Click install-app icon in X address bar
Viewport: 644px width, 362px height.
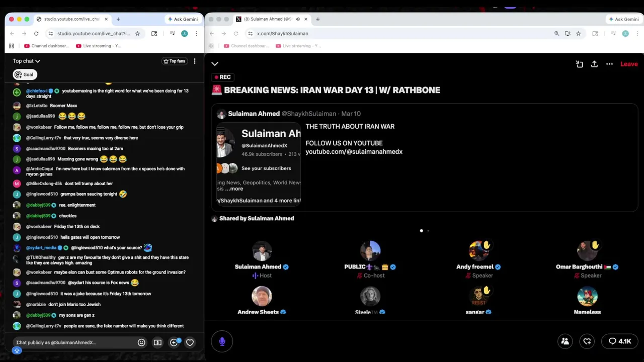click(x=568, y=34)
